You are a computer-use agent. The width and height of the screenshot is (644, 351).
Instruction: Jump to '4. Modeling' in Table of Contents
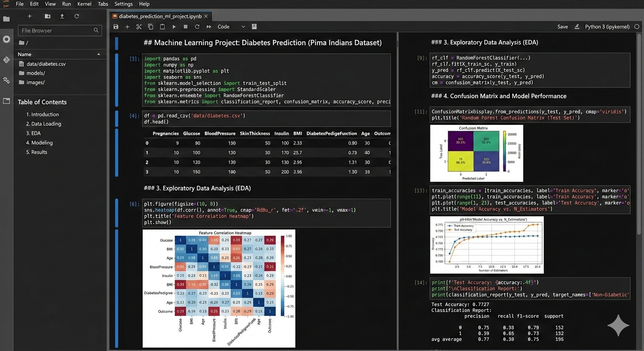[39, 143]
